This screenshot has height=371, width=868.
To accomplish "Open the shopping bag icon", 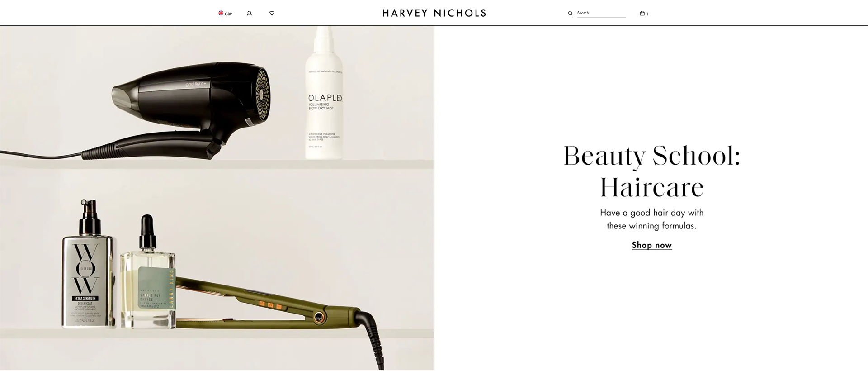I will (642, 13).
